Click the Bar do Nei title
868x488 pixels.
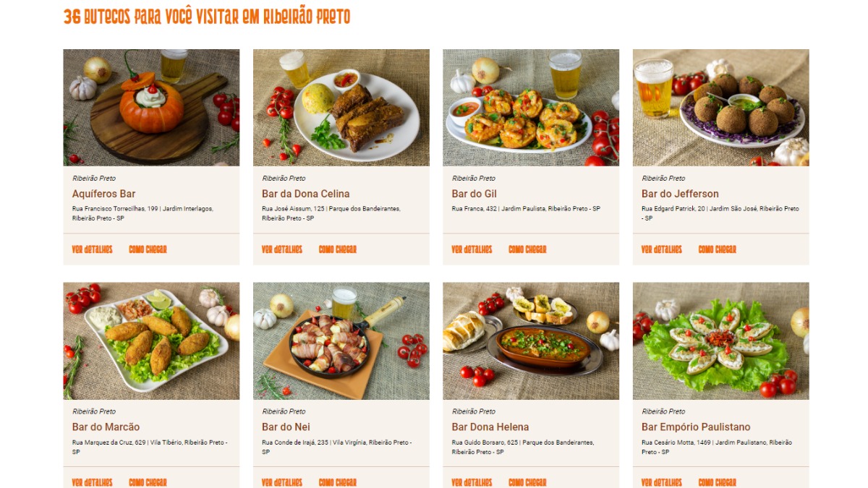point(286,427)
